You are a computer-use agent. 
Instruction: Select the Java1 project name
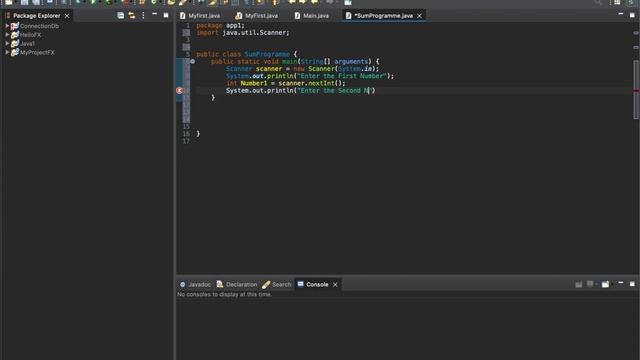coord(27,44)
